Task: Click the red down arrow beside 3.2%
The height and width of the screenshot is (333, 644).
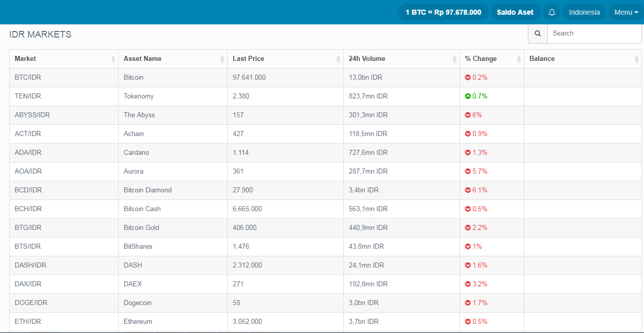Action: (x=468, y=284)
